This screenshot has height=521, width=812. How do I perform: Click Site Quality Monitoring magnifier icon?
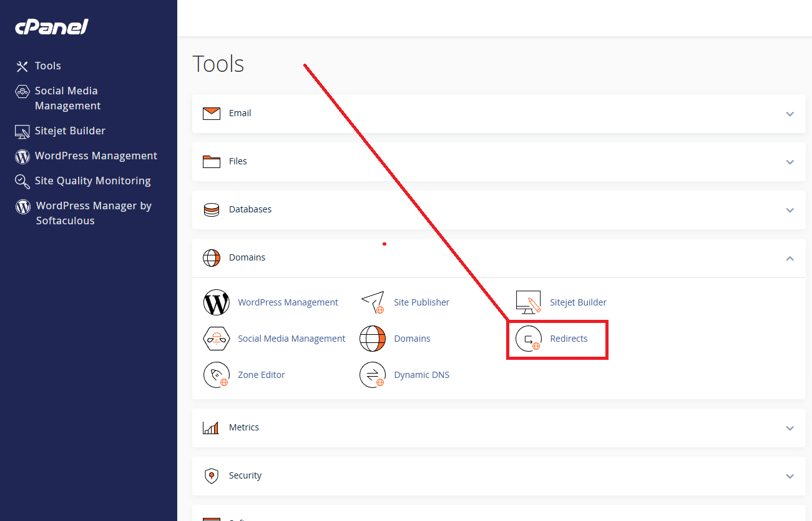(x=22, y=181)
